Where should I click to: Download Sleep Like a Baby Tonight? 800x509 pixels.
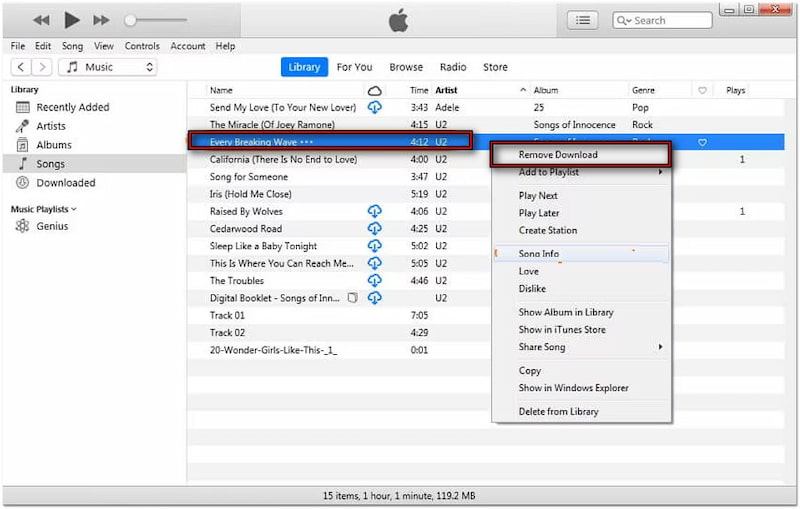coord(374,246)
